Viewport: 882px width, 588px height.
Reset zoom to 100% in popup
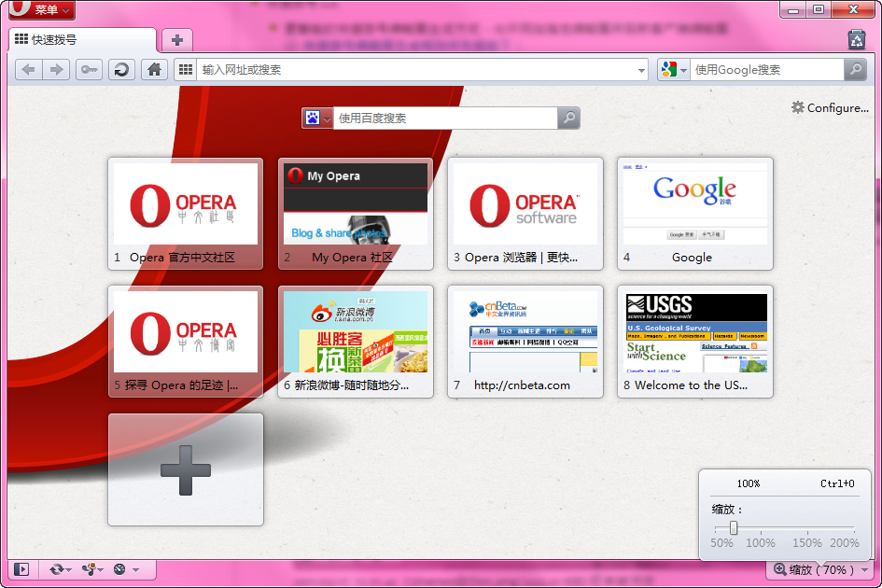[785, 483]
